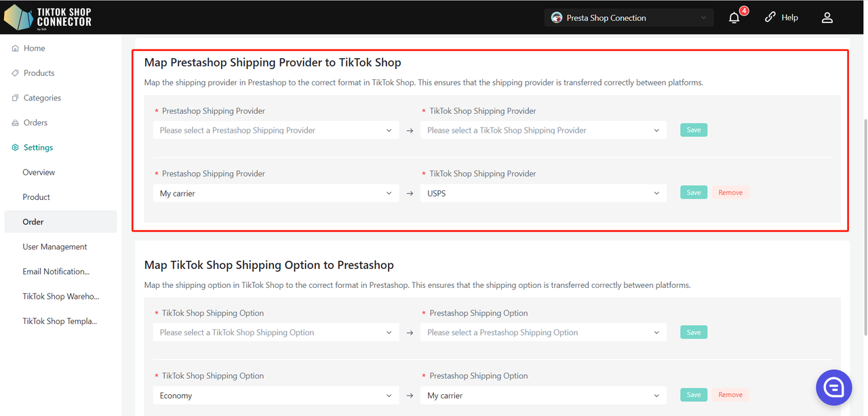Open TikTok Shop Warehouse settings
Viewport: 868px width, 416px height.
click(60, 296)
